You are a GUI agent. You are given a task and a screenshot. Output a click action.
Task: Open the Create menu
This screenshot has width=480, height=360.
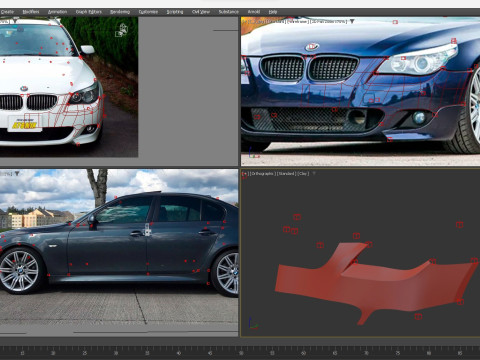(7, 12)
